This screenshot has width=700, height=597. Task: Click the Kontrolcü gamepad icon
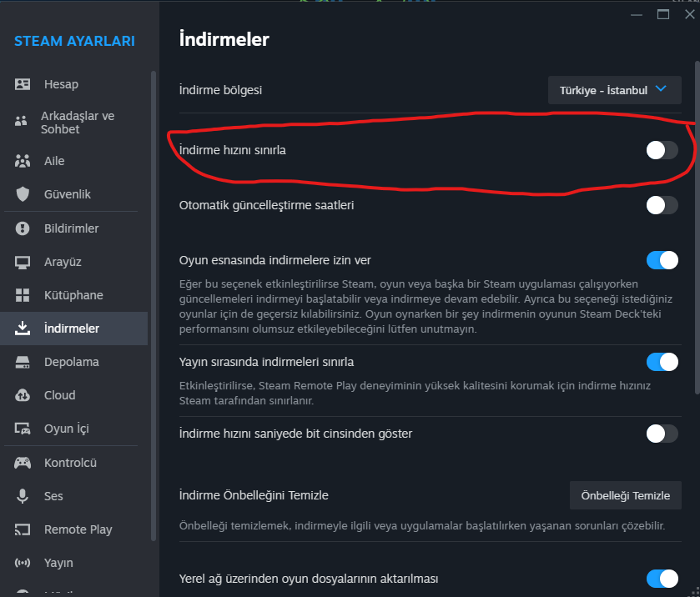coord(23,463)
